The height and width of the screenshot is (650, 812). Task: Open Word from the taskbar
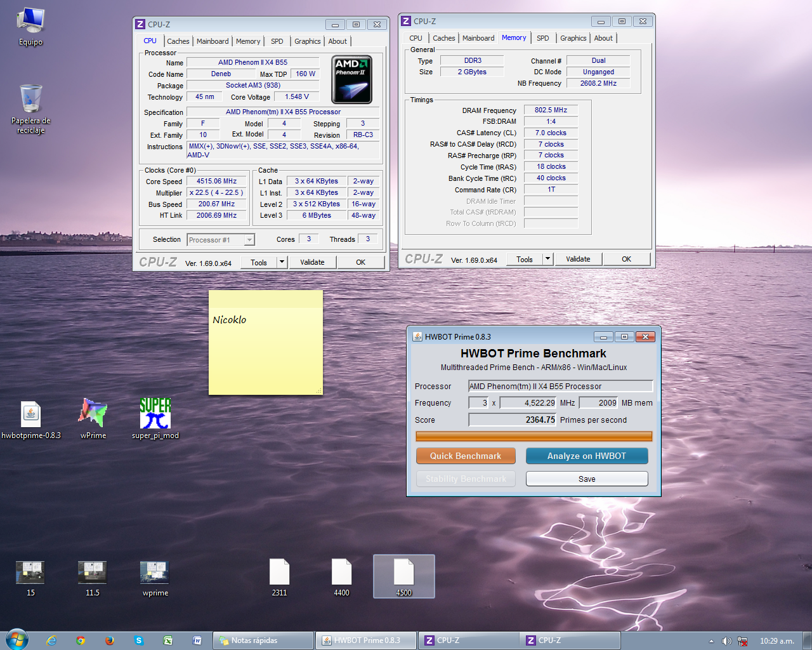click(197, 640)
